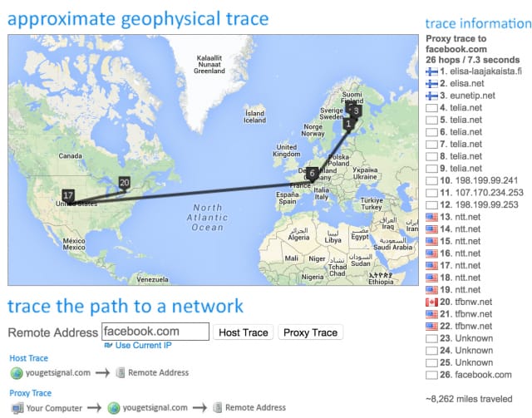Screen dimensions: 532x418
Task: Click map marker 6 over Germany
Action: (312, 174)
